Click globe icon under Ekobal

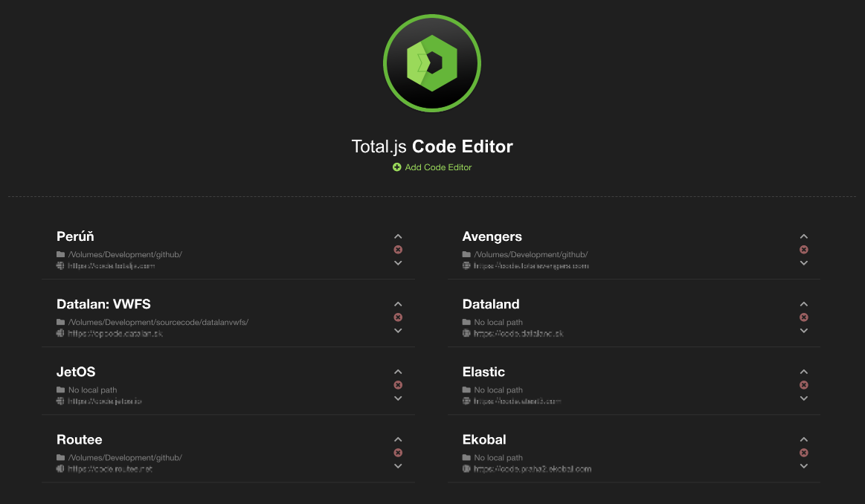click(x=466, y=469)
